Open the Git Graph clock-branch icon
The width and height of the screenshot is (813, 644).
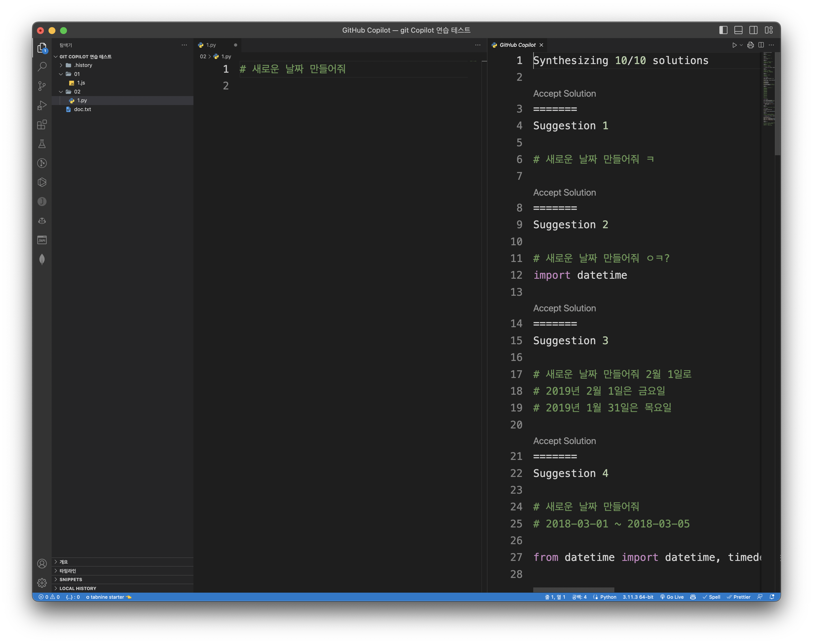point(42,163)
